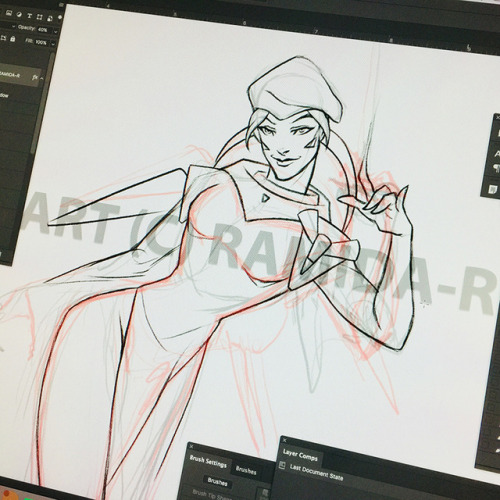Toggle the Last Document State apply icon
The height and width of the screenshot is (500, 500).
point(282,465)
